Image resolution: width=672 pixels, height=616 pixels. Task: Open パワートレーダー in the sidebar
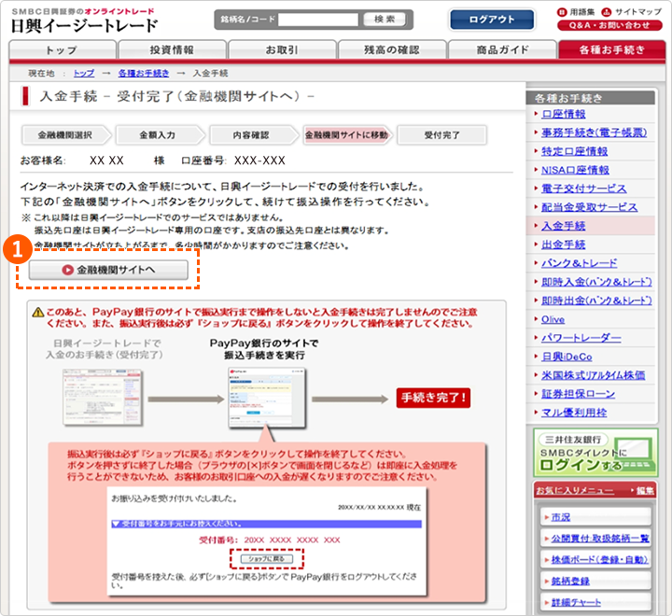[x=581, y=338]
